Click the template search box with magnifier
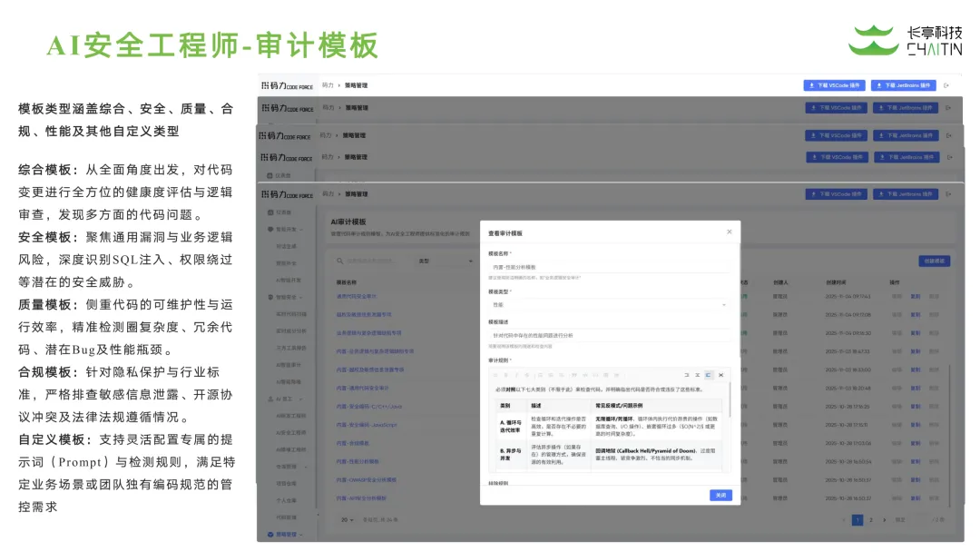The image size is (980, 552). pyautogui.click(x=371, y=261)
